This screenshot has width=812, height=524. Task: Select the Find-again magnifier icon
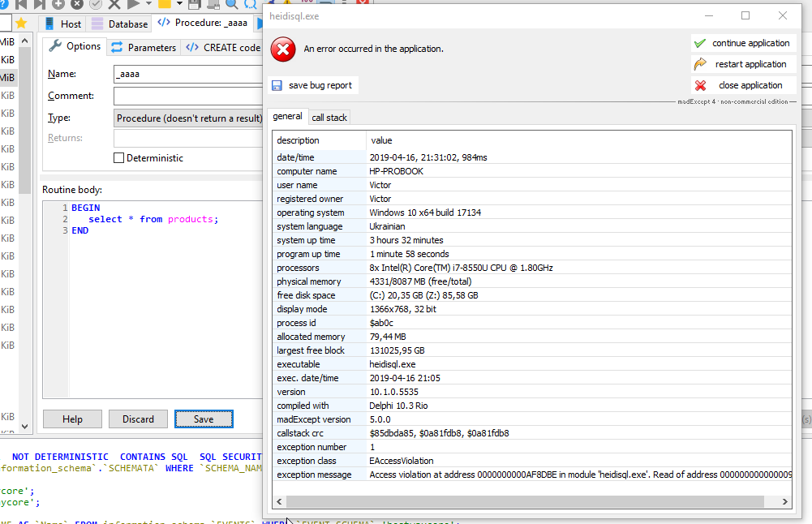pos(251,6)
